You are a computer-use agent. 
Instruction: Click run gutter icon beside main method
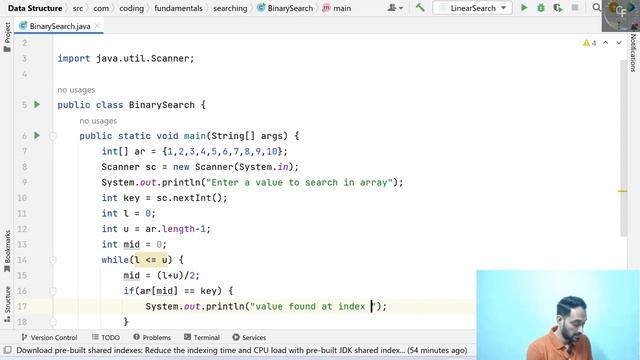coord(37,136)
